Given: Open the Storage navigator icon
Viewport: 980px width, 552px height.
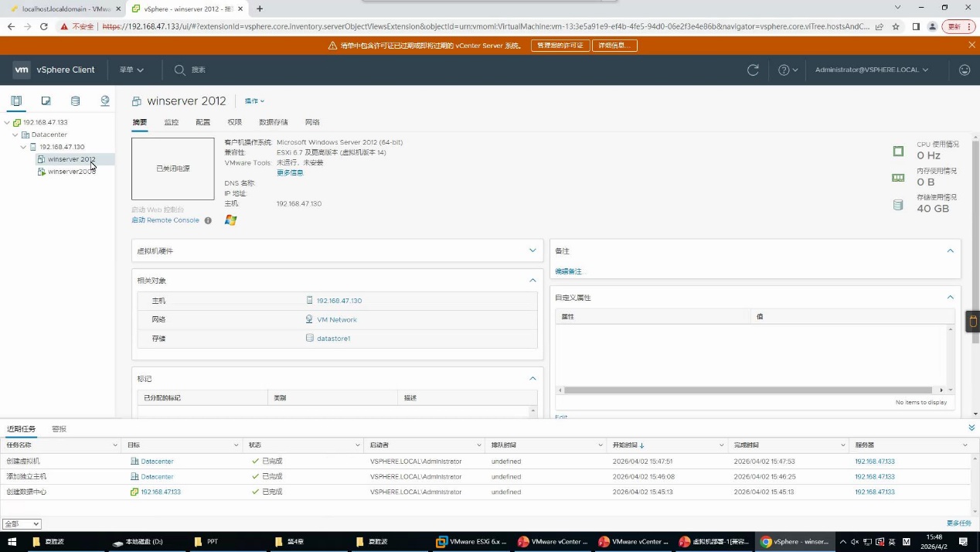Looking at the screenshot, I should coord(75,101).
